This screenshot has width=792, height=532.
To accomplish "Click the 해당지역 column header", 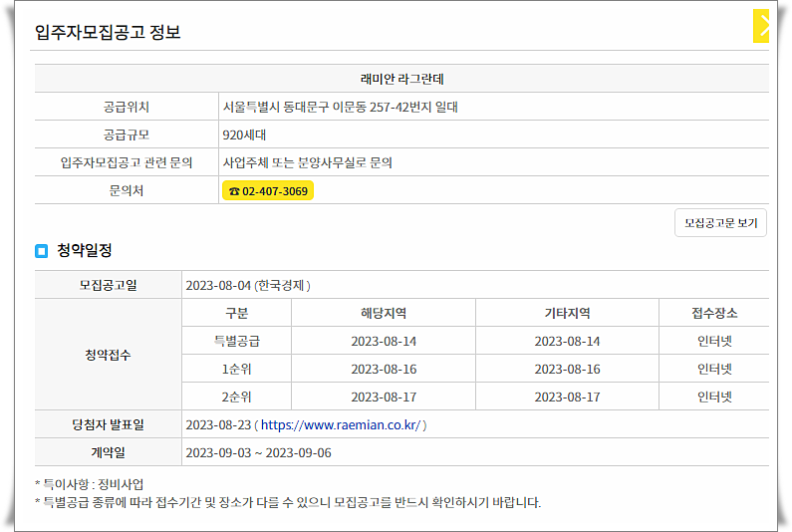I will 384,313.
